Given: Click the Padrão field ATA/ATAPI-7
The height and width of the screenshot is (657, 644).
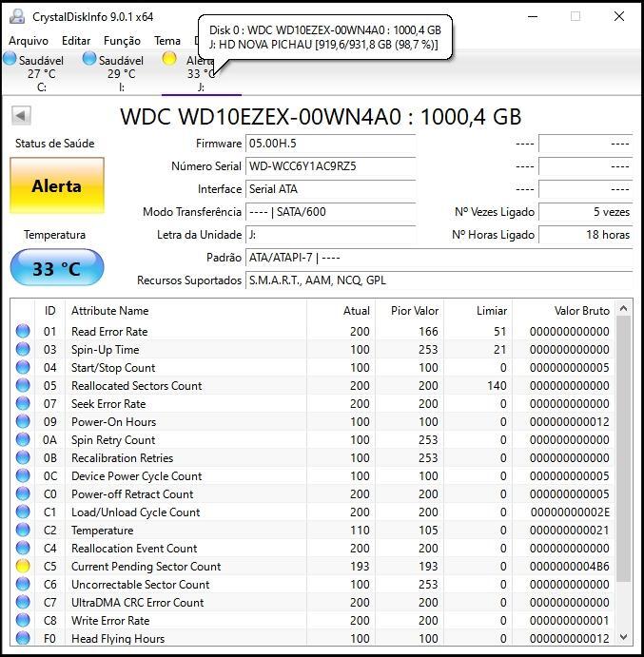Looking at the screenshot, I should pyautogui.click(x=439, y=258).
